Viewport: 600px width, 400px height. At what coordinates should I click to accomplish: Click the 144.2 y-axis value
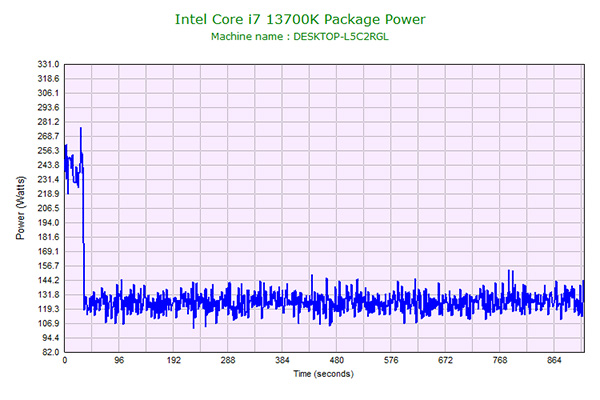[48, 280]
